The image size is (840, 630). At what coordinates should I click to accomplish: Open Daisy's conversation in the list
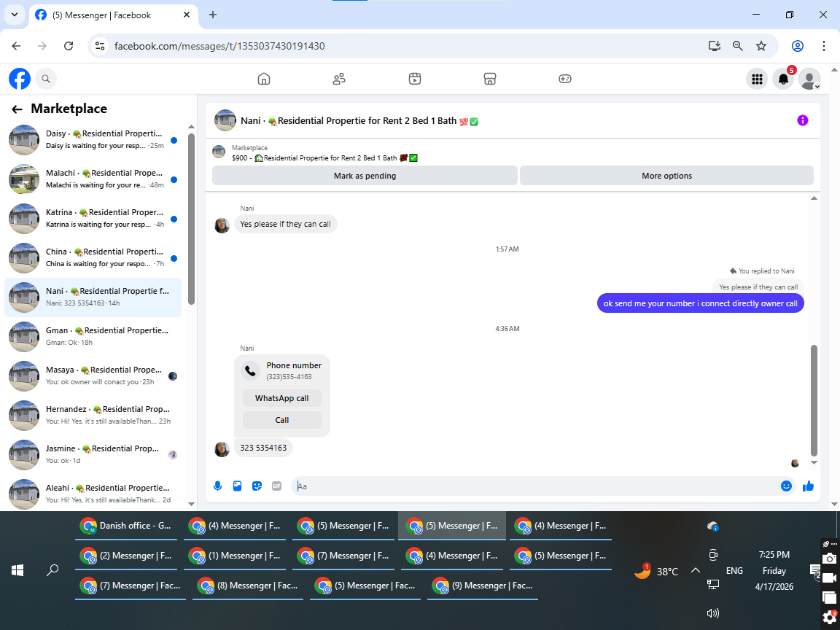93,140
